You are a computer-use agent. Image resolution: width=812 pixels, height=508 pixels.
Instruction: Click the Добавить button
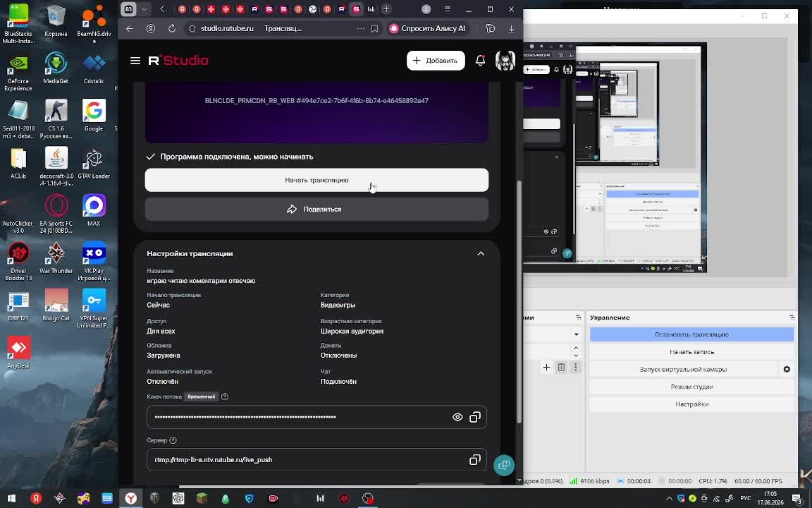click(x=436, y=61)
